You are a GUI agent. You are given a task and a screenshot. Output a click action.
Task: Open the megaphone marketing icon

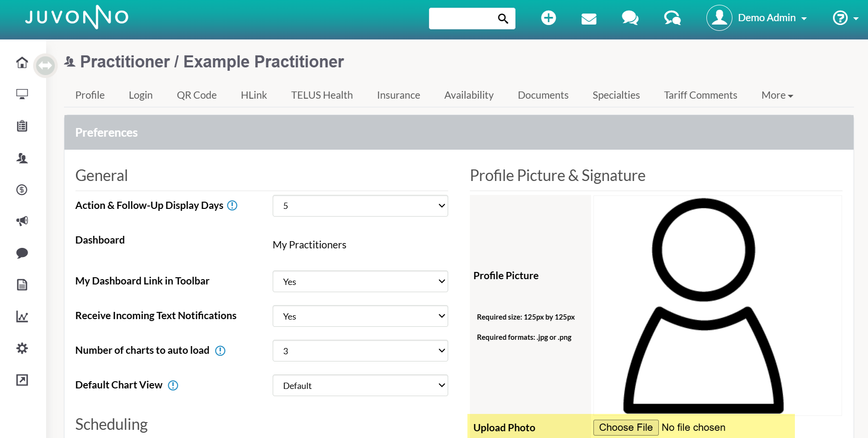coord(22,221)
